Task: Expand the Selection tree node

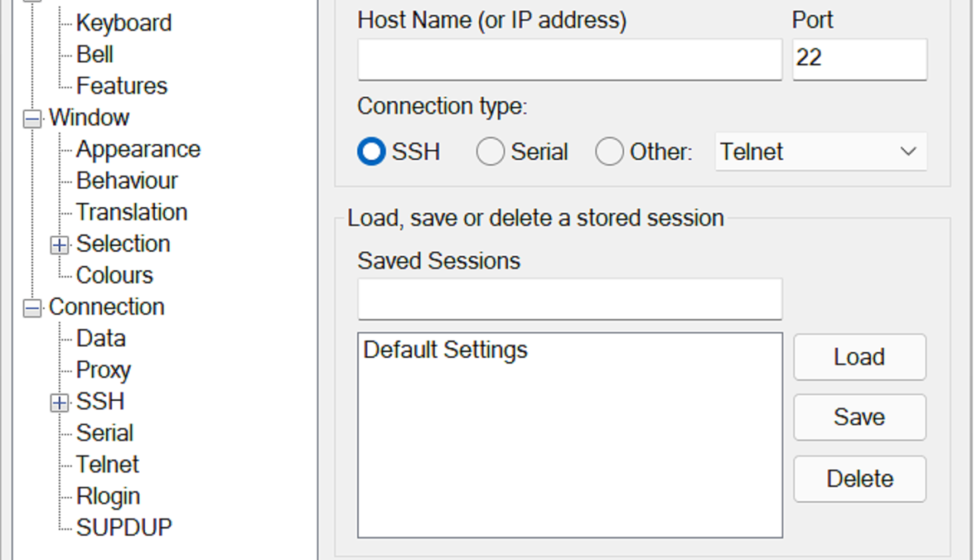Action: click(x=59, y=245)
